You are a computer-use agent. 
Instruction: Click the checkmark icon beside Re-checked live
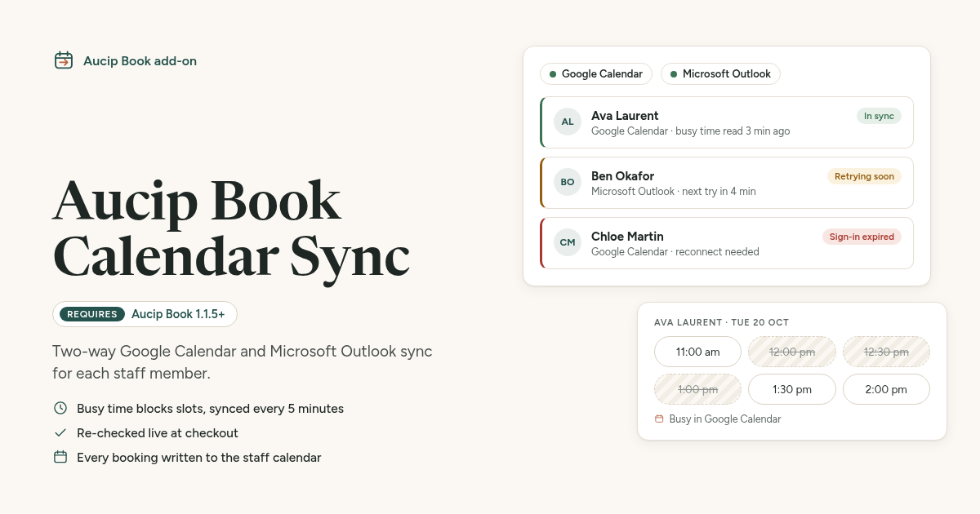tap(60, 432)
